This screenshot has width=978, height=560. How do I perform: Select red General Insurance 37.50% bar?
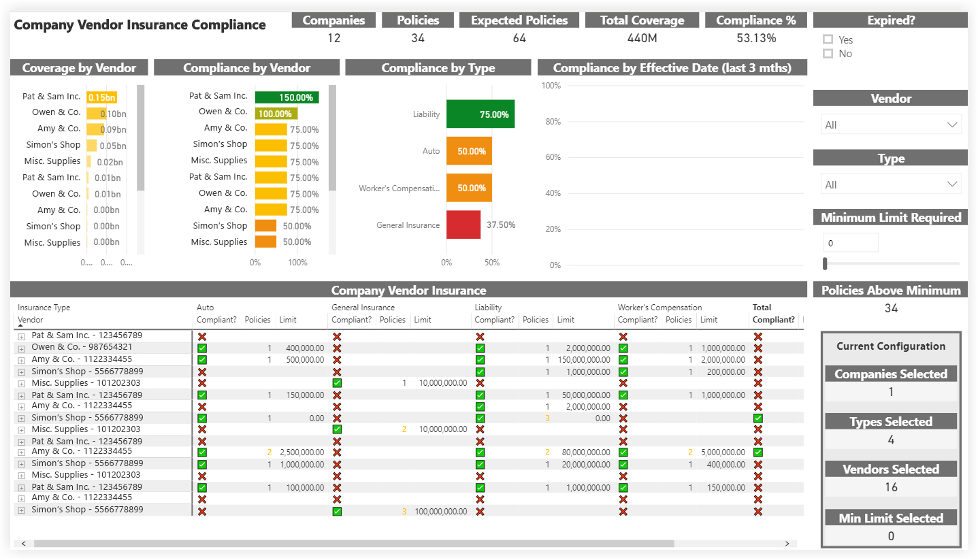(x=463, y=225)
